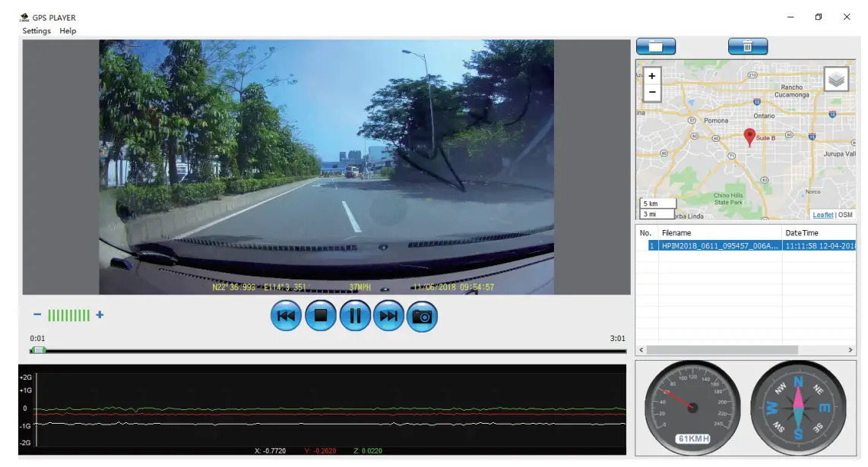The width and height of the screenshot is (868, 467).
Task: Open the Settings menu
Action: 36,30
